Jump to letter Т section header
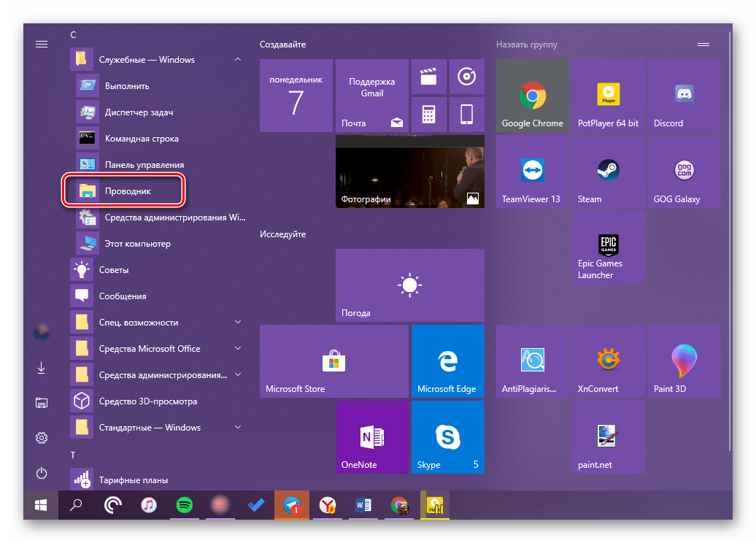The width and height of the screenshot is (756, 543). click(x=73, y=455)
